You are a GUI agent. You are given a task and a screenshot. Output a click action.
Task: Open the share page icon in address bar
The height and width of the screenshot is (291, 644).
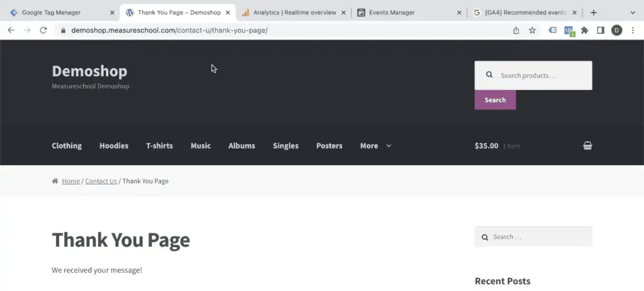[516, 30]
